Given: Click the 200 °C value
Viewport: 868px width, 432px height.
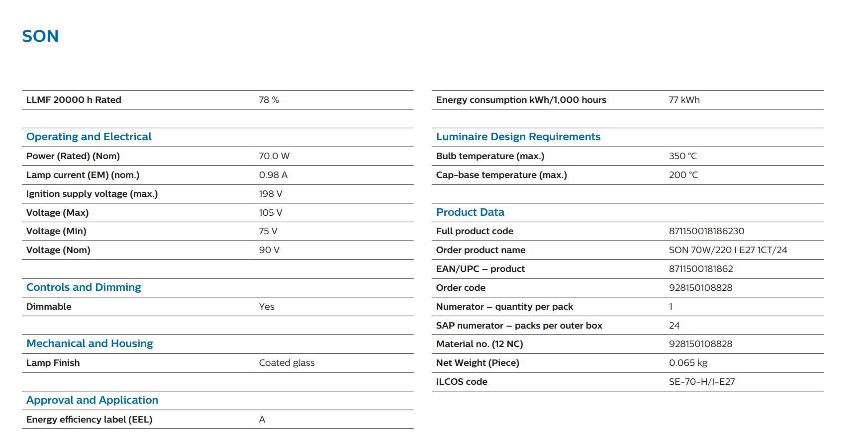Looking at the screenshot, I should 683,175.
